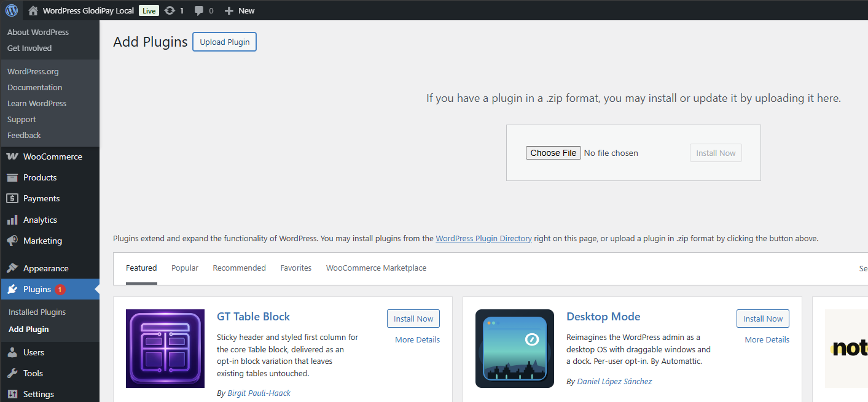Screen dimensions: 868x402
Task: Click the Plugins update count badge
Action: (60, 289)
